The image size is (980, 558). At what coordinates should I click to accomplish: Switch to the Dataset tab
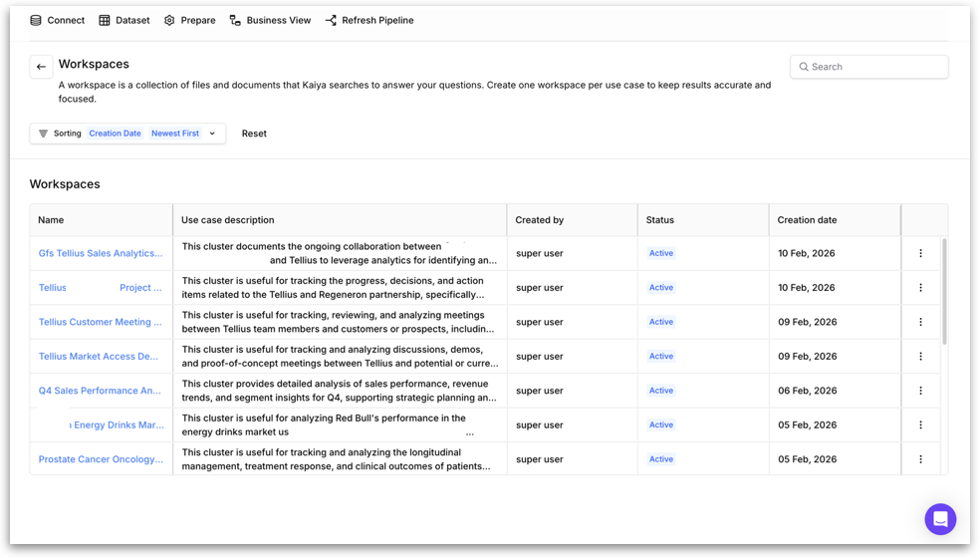pyautogui.click(x=124, y=20)
